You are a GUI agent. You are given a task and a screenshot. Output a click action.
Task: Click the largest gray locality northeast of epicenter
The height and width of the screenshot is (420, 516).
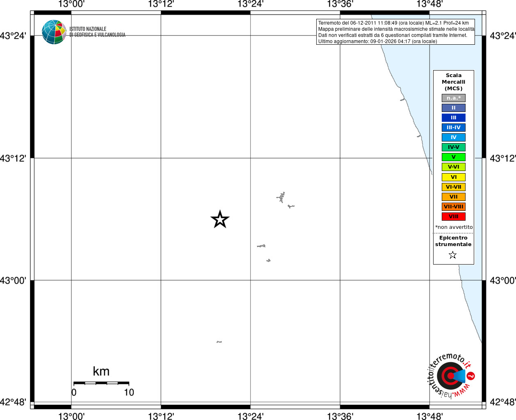coord(281,197)
